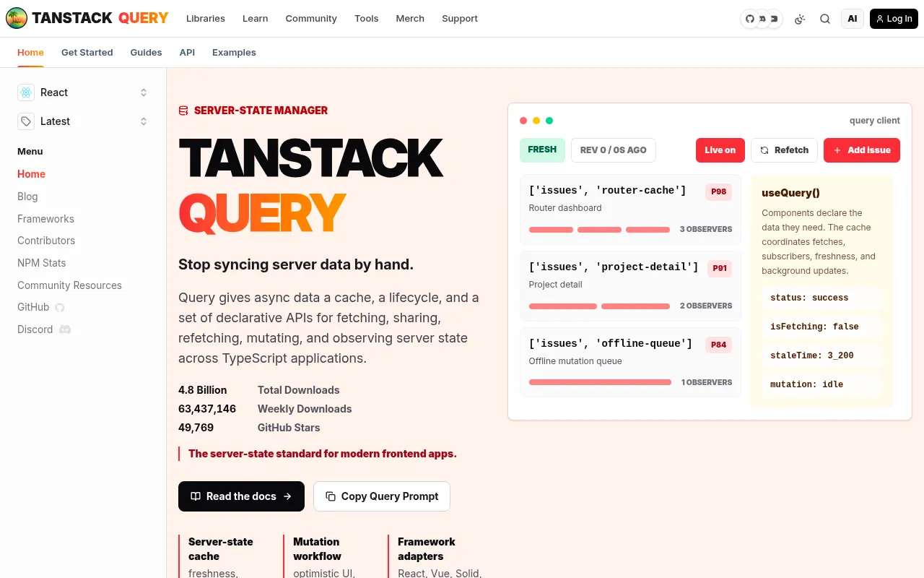Open the GitHub icon in the header
Viewport: 924px width, 578px height.
pyautogui.click(x=750, y=19)
